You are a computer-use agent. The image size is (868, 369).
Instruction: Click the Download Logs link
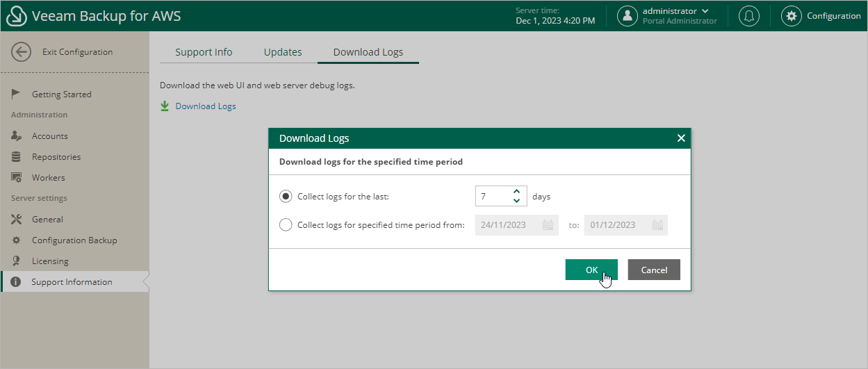(x=206, y=106)
